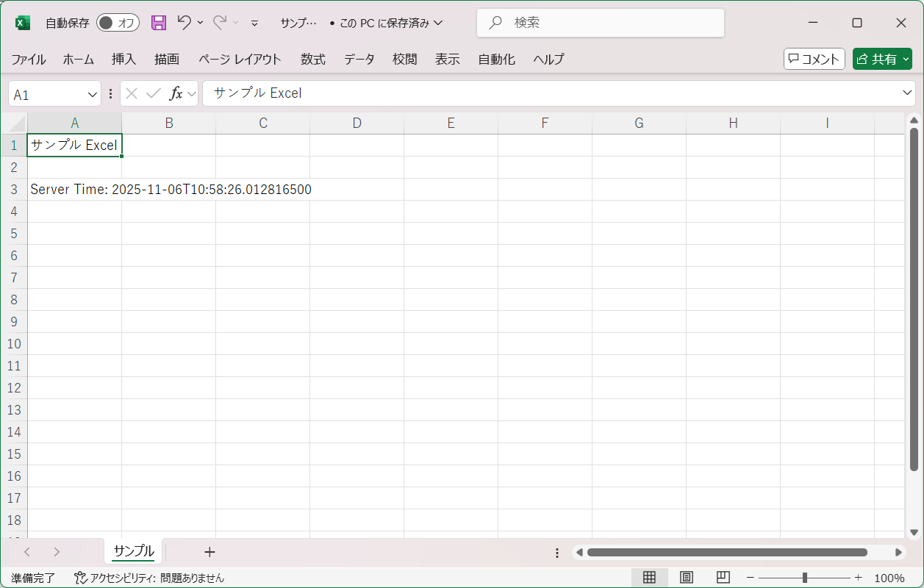Toggle the AutoSave (自動保存) switch
This screenshot has height=588, width=924.
click(x=118, y=23)
